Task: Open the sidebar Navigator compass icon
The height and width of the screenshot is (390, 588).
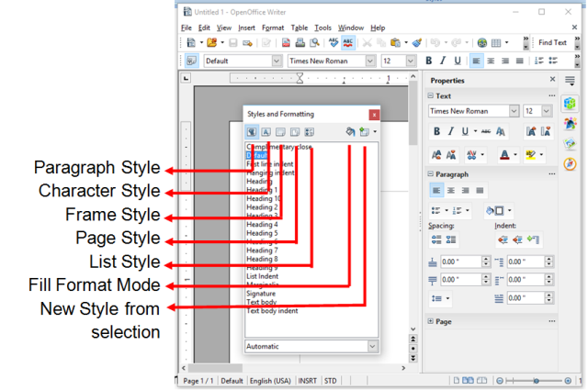Action: [570, 163]
